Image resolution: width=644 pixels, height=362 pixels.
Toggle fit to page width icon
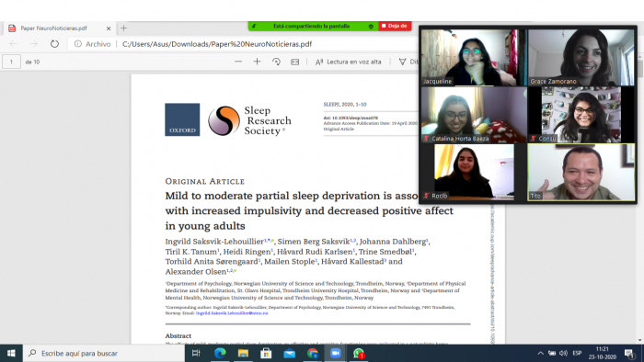295,62
